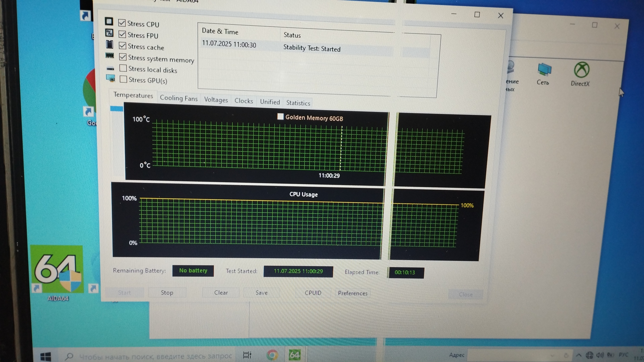Image resolution: width=644 pixels, height=362 pixels.
Task: Open Task View on taskbar
Action: tap(247, 355)
